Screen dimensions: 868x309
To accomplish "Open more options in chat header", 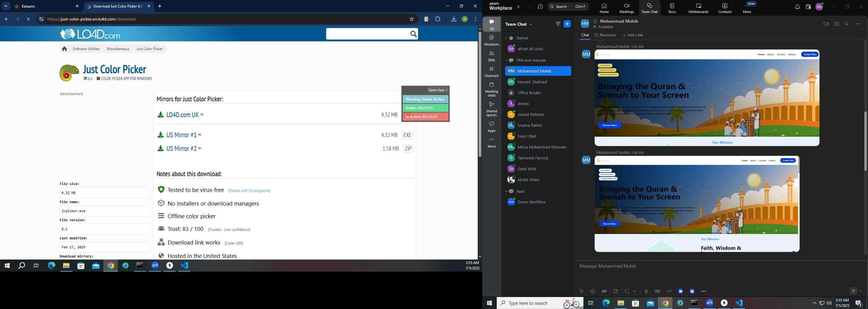I will [x=857, y=24].
